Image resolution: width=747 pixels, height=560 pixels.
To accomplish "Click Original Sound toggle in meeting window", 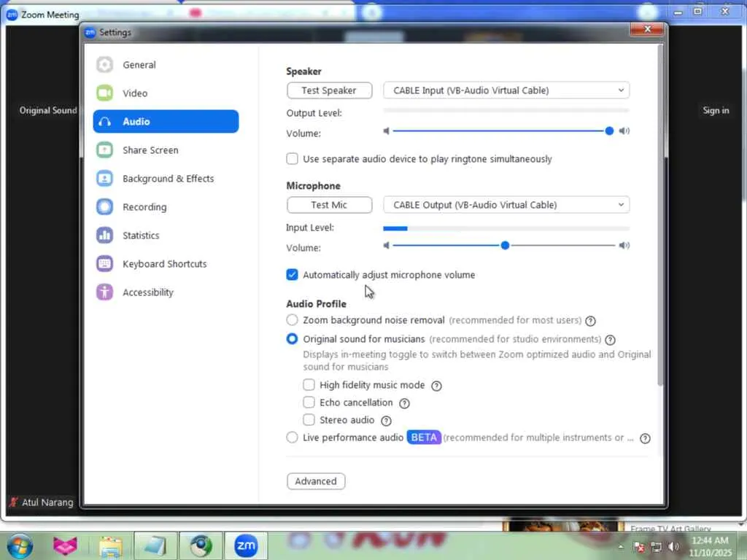I will [47, 111].
